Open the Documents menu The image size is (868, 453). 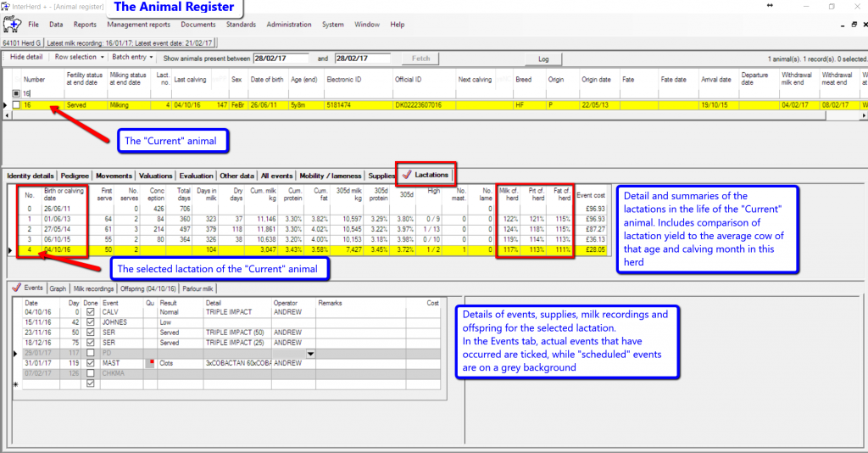(x=198, y=25)
